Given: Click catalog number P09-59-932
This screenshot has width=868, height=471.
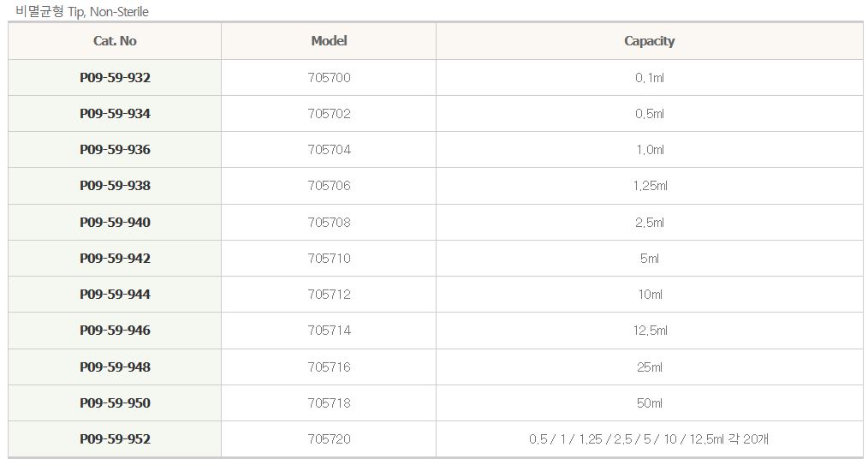Looking at the screenshot, I should coord(115,78).
